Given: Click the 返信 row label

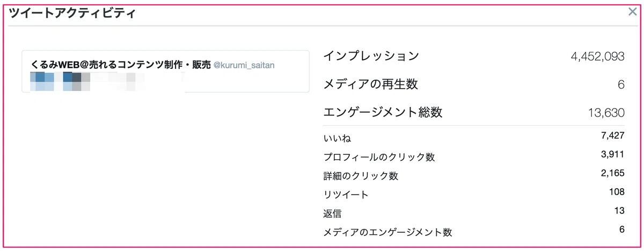Looking at the screenshot, I should [x=333, y=213].
